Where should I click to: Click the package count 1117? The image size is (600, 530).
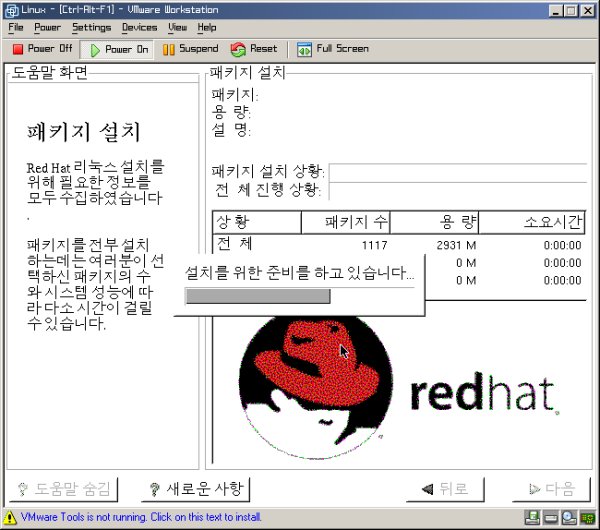[375, 245]
